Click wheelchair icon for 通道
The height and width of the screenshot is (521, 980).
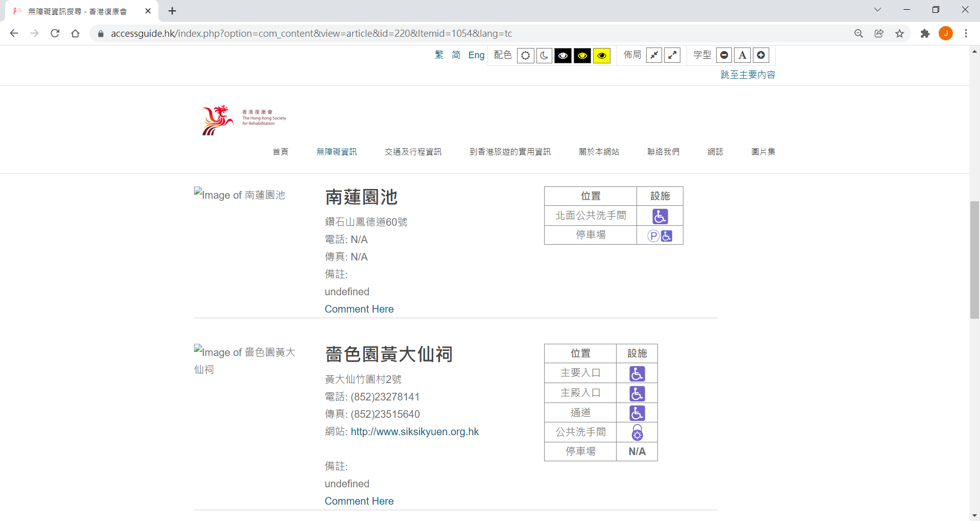click(637, 413)
